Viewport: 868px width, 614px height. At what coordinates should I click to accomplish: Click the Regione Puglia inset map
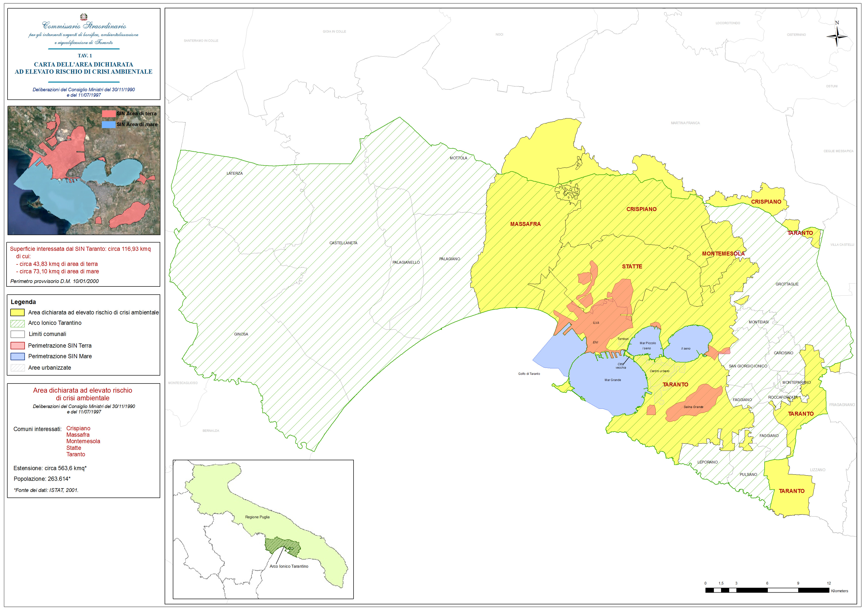pos(263,529)
